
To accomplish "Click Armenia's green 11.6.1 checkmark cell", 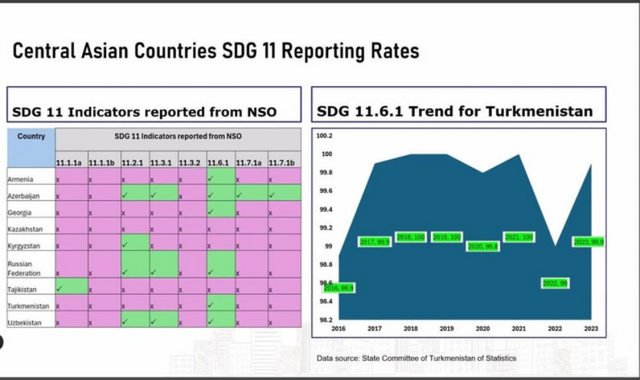I will coord(221,176).
